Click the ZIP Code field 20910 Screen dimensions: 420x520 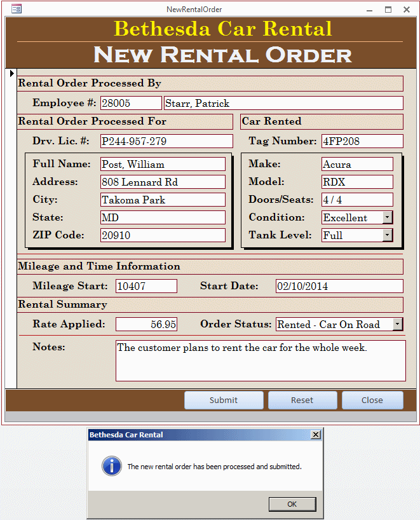tap(163, 235)
